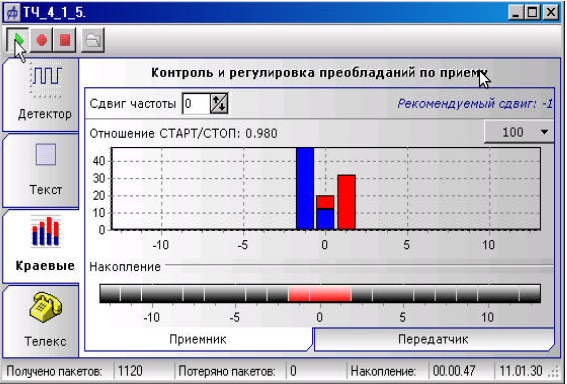Switch to the Приемник tab
The height and width of the screenshot is (384, 567).
(x=198, y=339)
